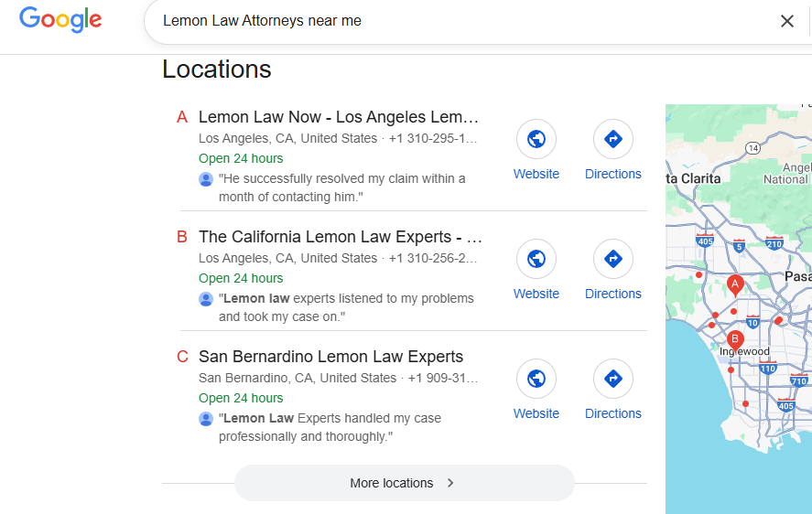
Task: Open Website globe for San Bernardino Lemon Law
Action: 536,380
